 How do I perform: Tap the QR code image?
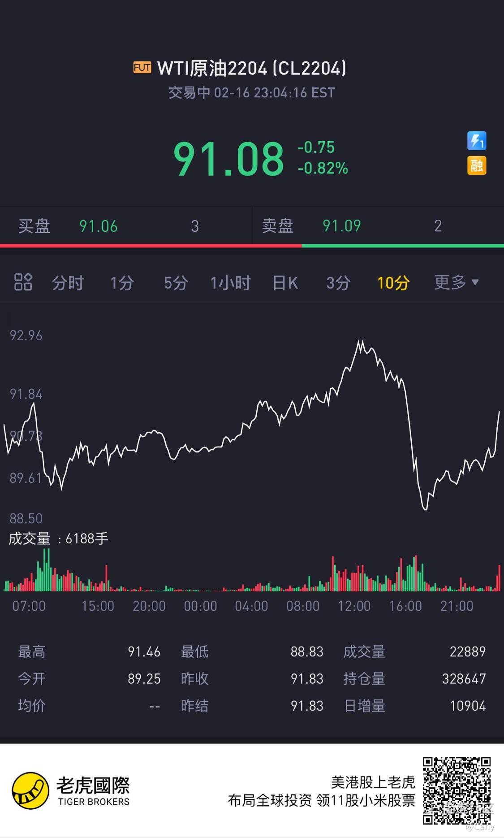coord(457,790)
